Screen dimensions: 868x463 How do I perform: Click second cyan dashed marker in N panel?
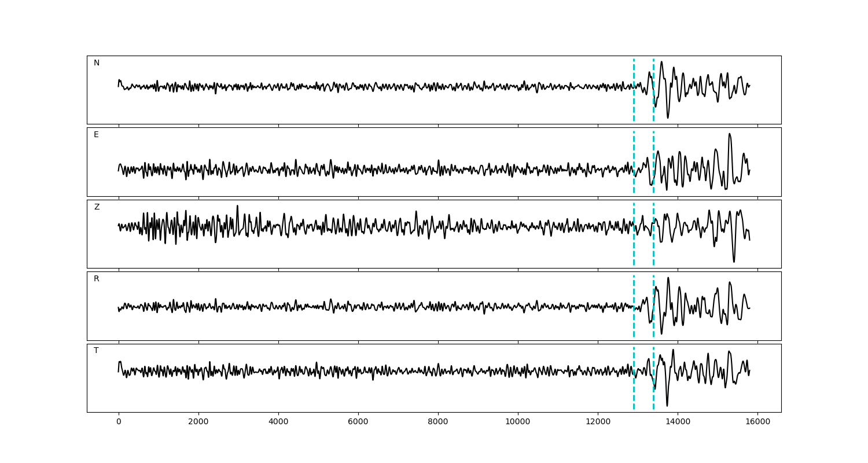(653, 90)
